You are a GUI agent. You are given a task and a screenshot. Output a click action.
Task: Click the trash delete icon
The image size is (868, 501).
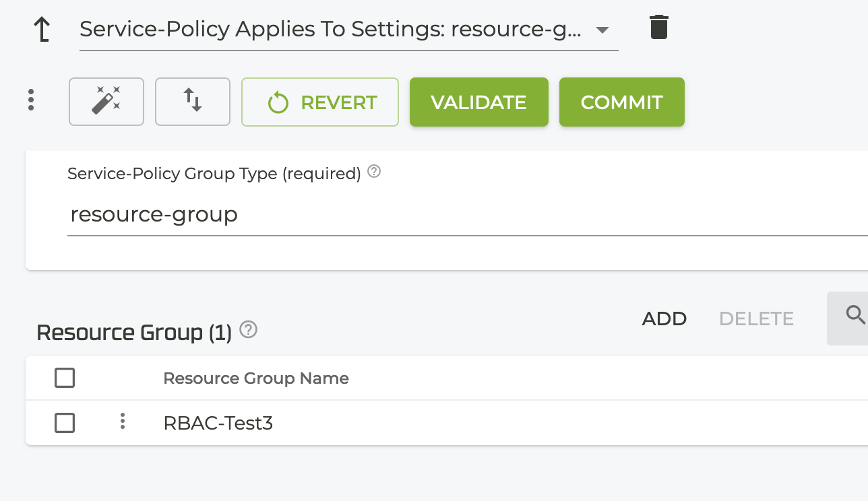coord(658,28)
